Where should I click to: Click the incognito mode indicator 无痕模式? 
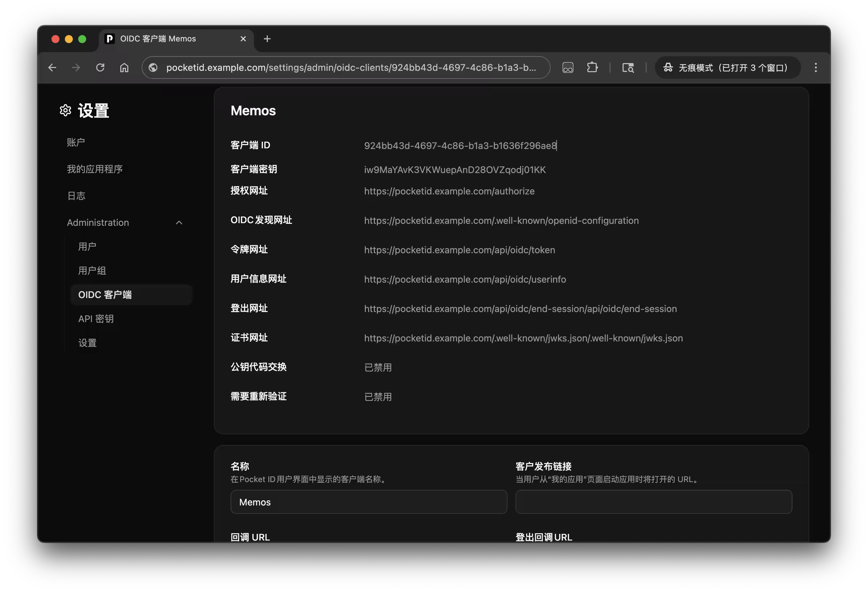point(727,67)
